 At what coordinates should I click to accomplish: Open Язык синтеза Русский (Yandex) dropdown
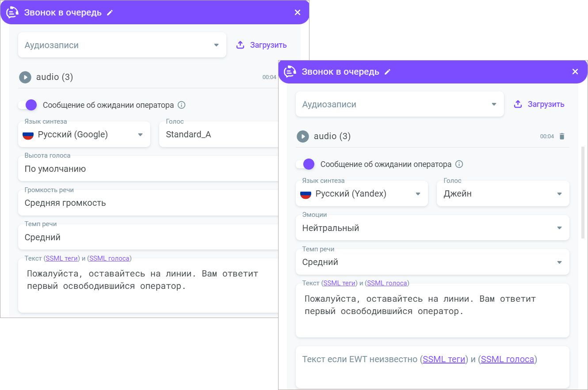(x=362, y=193)
